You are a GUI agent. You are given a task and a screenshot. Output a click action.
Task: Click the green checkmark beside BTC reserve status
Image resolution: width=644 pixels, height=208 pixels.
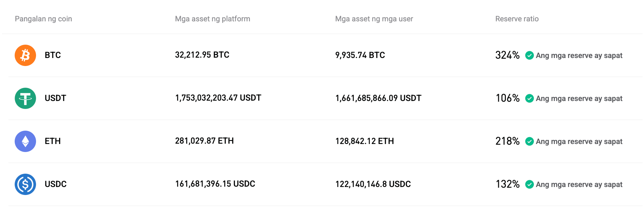(530, 55)
